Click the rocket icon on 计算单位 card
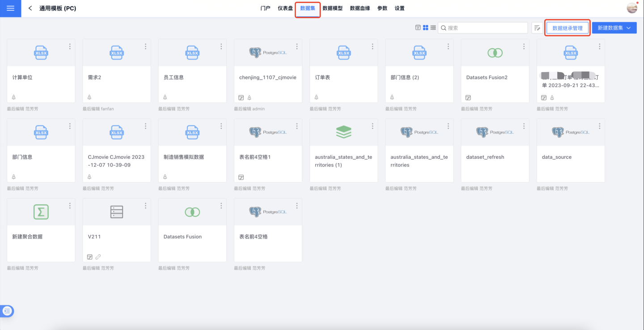 tap(14, 97)
